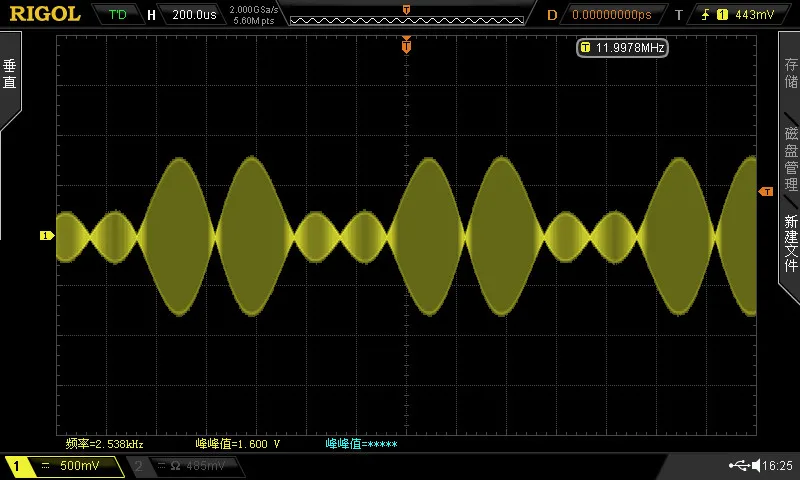
Task: Toggle the speaker sound icon
Action: 756,465
